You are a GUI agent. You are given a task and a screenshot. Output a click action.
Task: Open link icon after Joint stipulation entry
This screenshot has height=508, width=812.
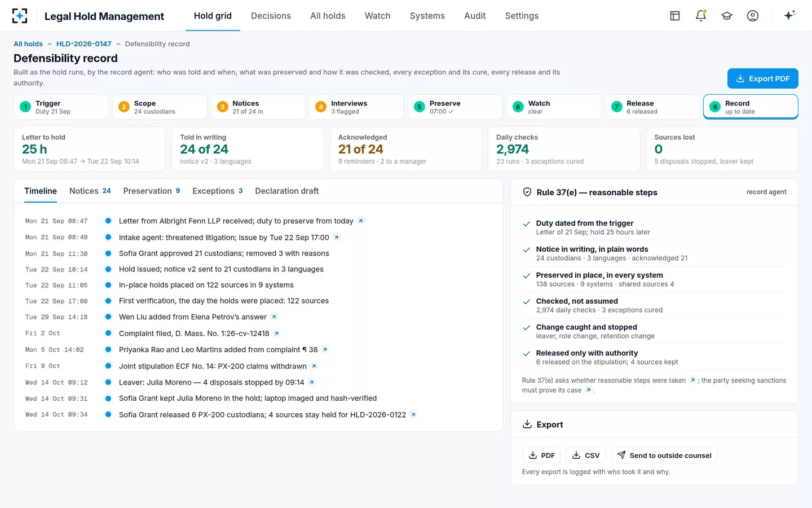point(314,366)
